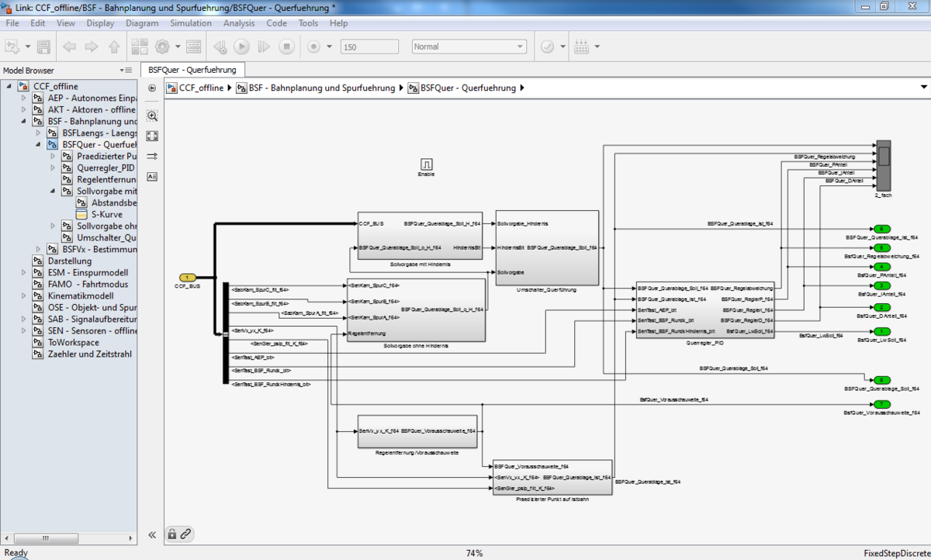Click the Run simulation play button
This screenshot has width=931, height=560.
(x=241, y=47)
